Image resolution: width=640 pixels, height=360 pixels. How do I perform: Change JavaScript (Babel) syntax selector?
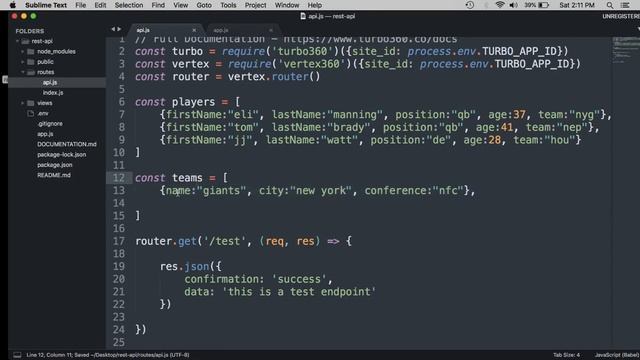pos(617,355)
